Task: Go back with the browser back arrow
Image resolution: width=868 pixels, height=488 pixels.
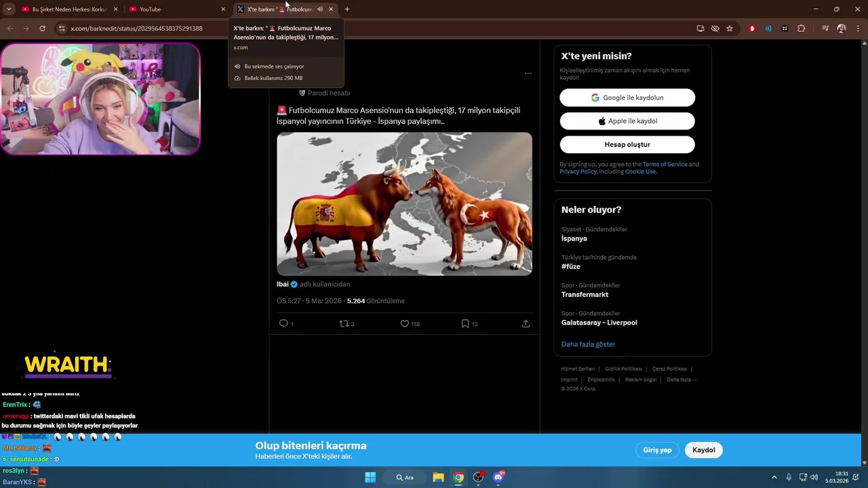Action: [x=9, y=28]
